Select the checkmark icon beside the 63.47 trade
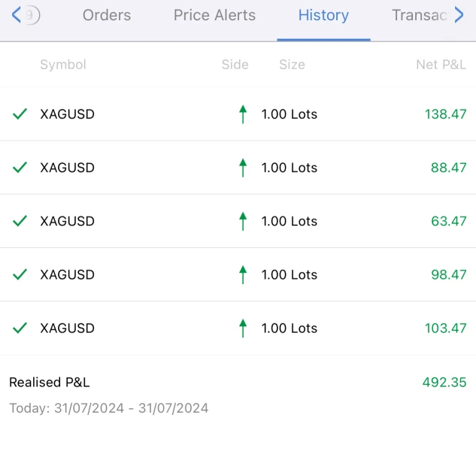476x451 pixels. pyautogui.click(x=20, y=221)
